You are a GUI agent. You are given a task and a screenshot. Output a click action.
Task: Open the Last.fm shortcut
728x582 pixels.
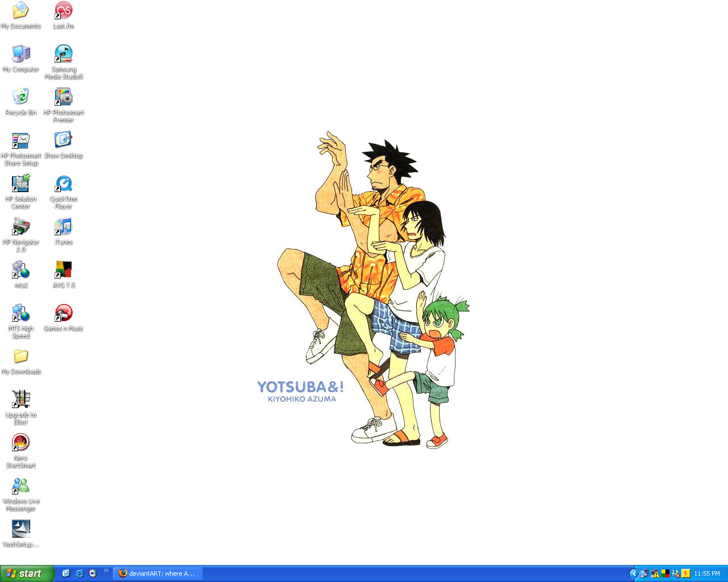(x=64, y=15)
